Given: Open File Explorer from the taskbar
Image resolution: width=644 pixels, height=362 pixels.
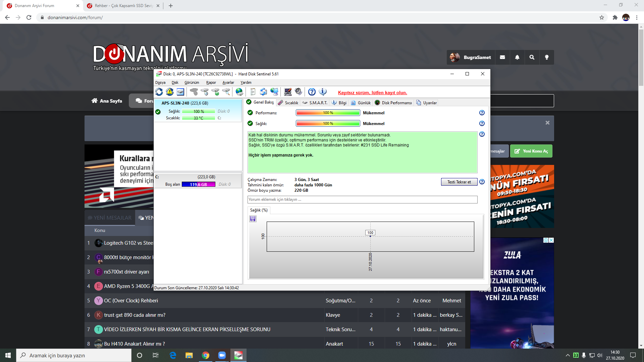Looking at the screenshot, I should click(x=189, y=355).
